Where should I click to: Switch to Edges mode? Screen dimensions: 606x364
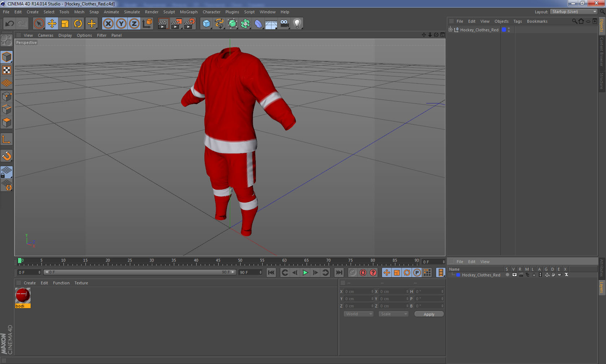point(6,110)
